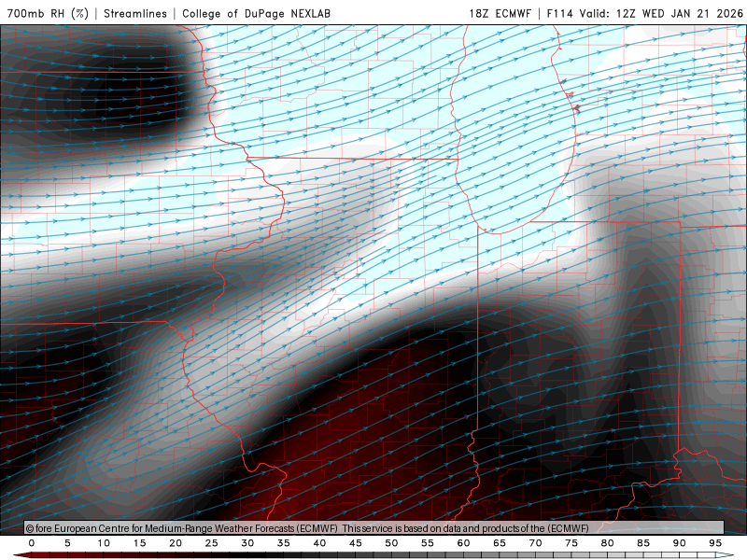
Task: Click the "F114" forecast hour label
Action: (x=559, y=13)
